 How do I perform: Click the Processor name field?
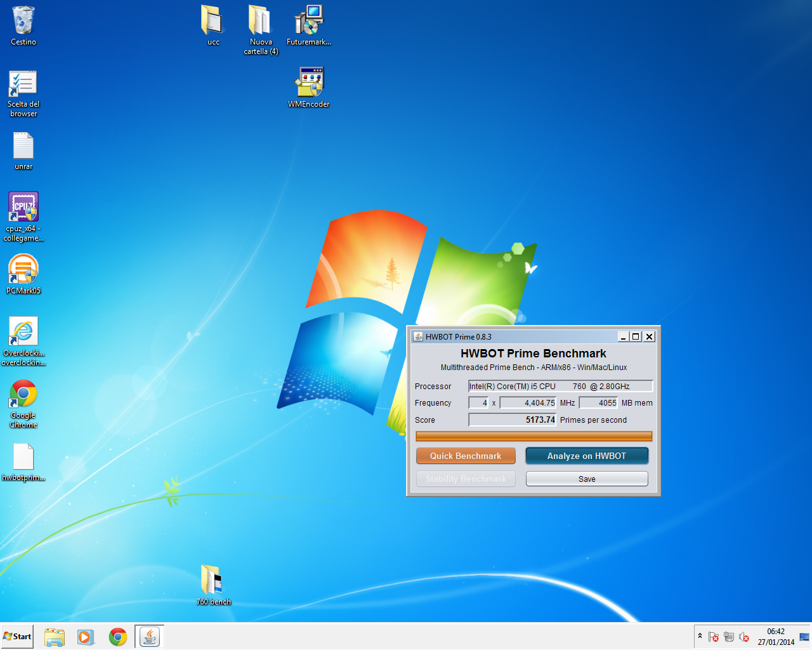coord(561,386)
